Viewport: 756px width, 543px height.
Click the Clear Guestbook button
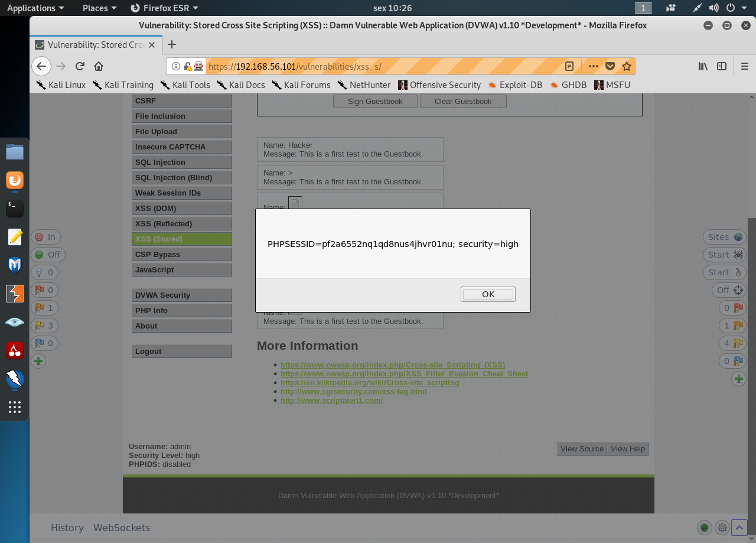click(463, 102)
